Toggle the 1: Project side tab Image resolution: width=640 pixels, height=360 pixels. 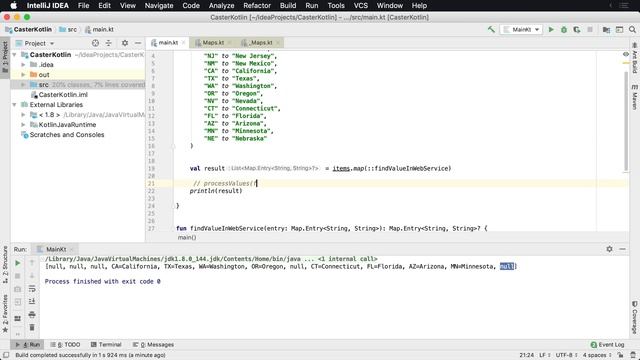tap(5, 57)
